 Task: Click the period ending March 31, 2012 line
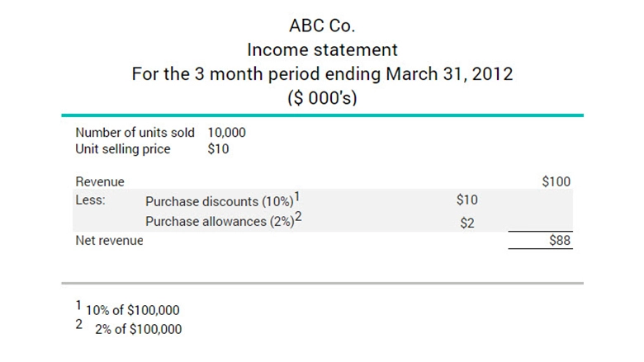click(322, 74)
